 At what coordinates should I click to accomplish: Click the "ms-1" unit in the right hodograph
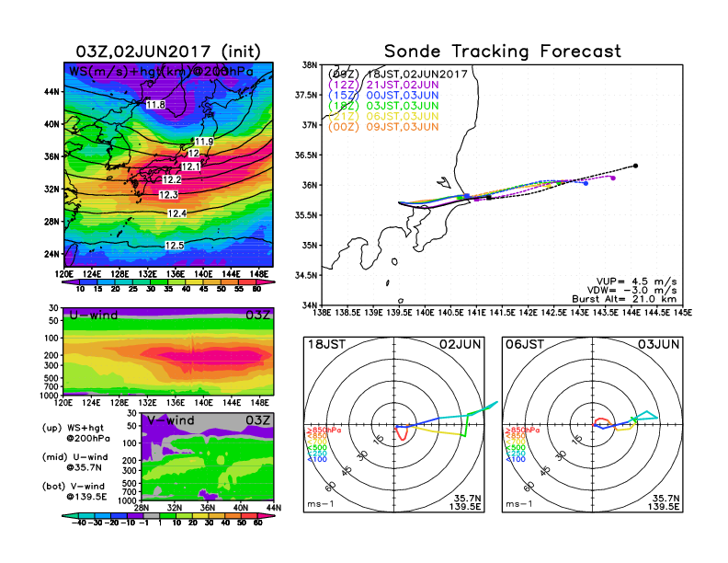(x=519, y=504)
